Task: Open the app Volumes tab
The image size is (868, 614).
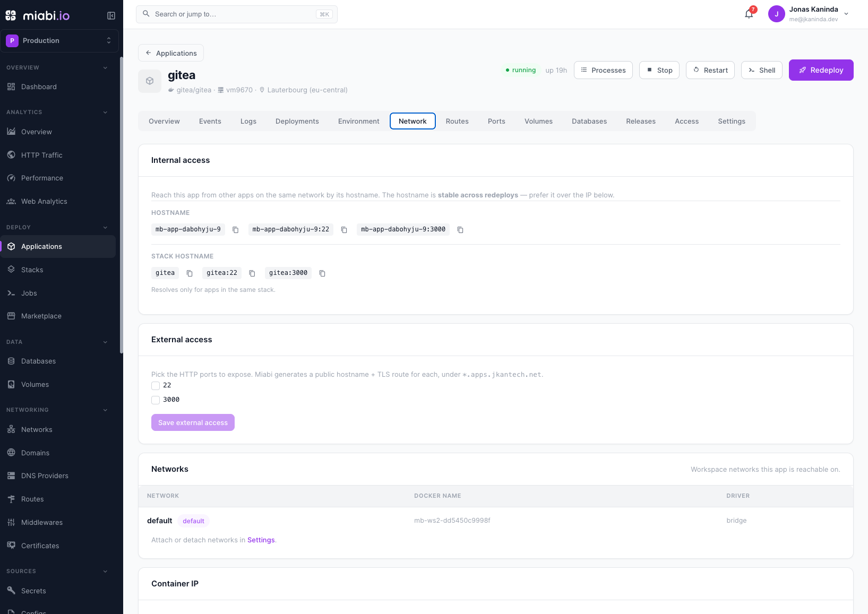Action: (x=538, y=121)
